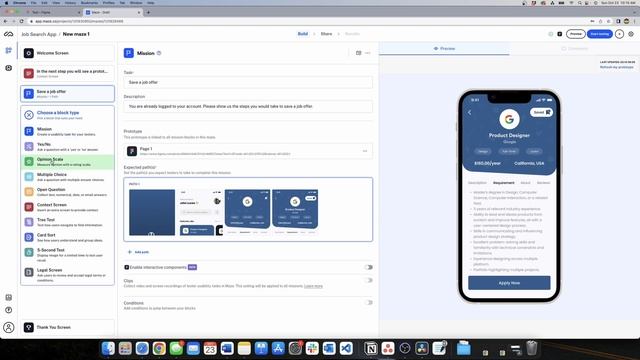Open Notion from the Dock
The height and width of the screenshot is (360, 640).
tap(371, 348)
